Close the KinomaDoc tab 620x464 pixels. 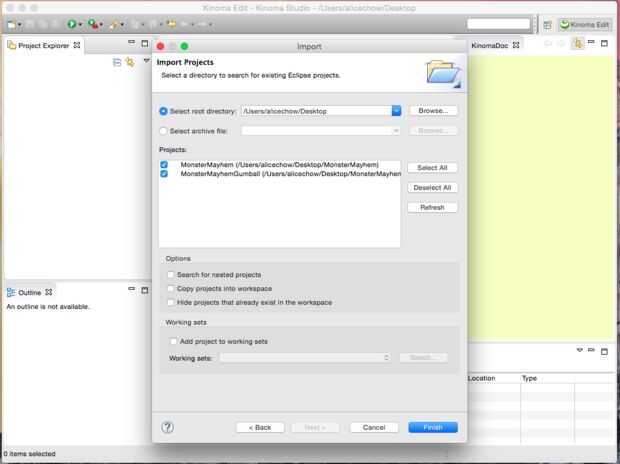click(516, 45)
